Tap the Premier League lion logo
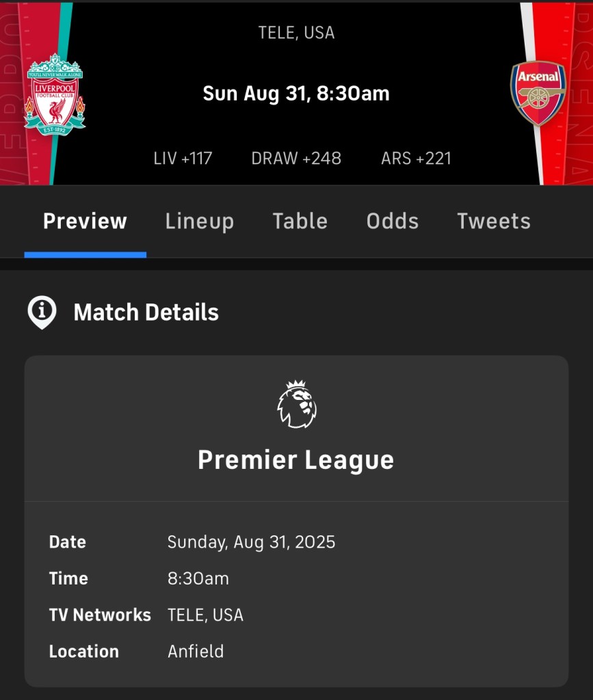 [296, 405]
